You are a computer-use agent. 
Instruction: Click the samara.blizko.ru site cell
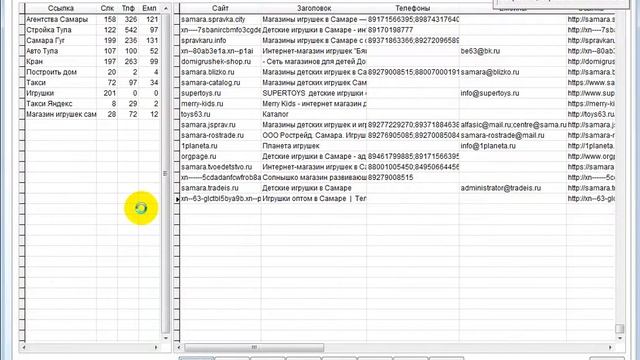pos(220,72)
